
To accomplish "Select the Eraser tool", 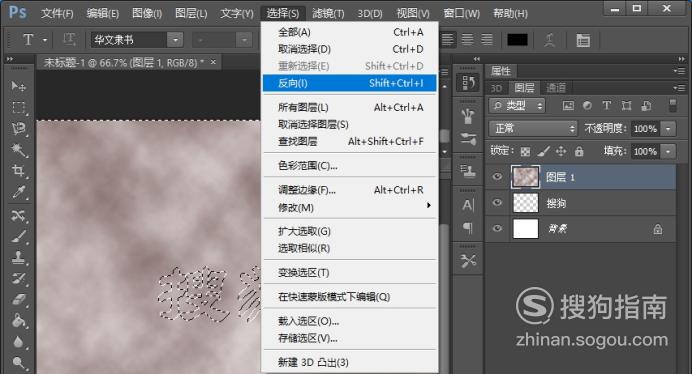I will click(x=18, y=299).
